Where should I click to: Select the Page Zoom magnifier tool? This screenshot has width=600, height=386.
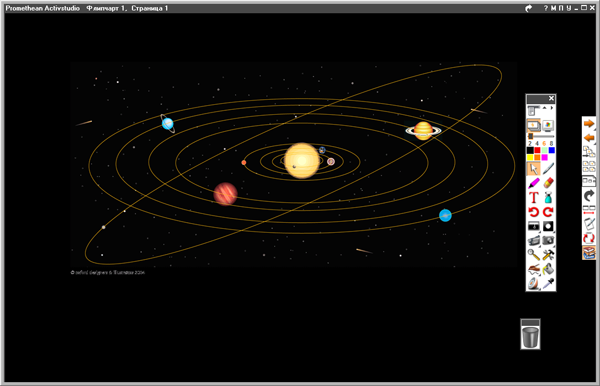[x=533, y=254]
